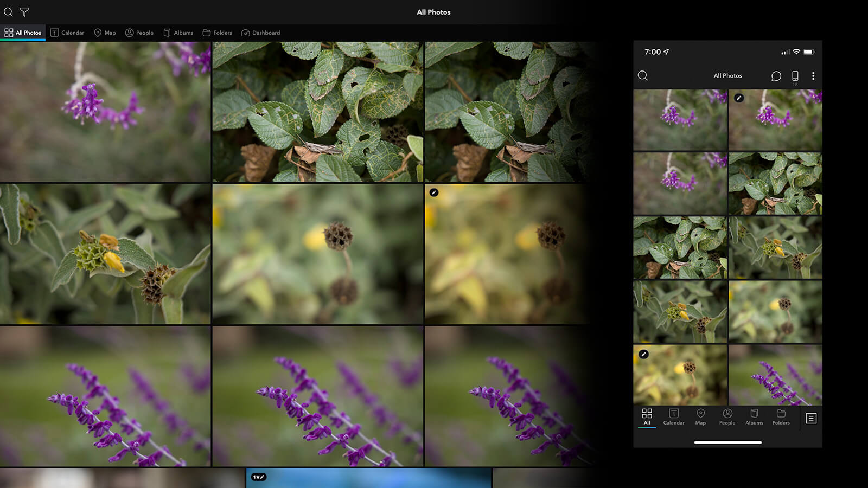Tap the pencil badge on phone's top-right thumbnail

coord(738,98)
